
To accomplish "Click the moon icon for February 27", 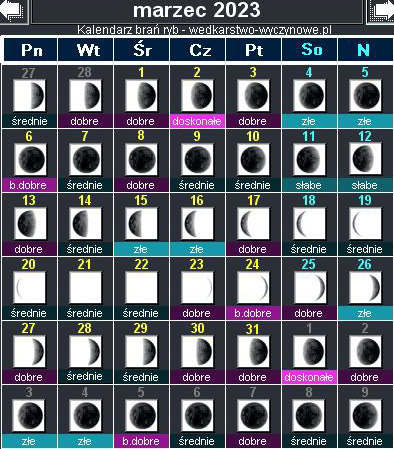I will coord(29,96).
